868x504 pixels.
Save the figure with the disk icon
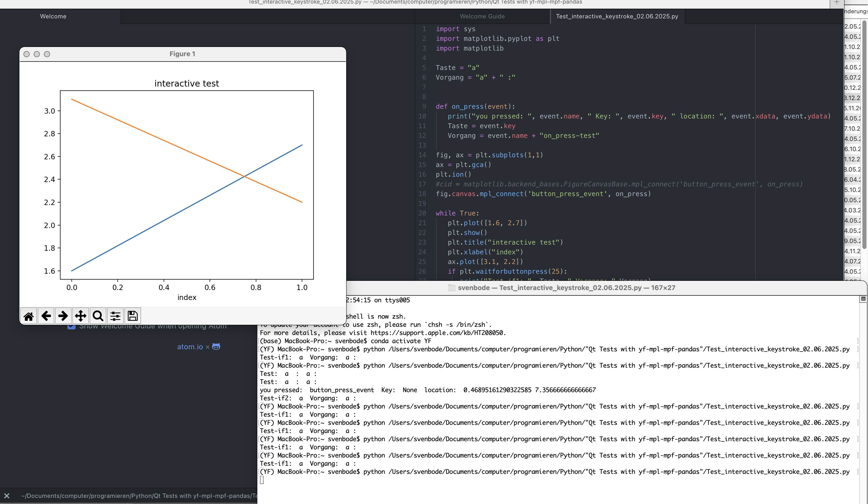[x=132, y=316]
